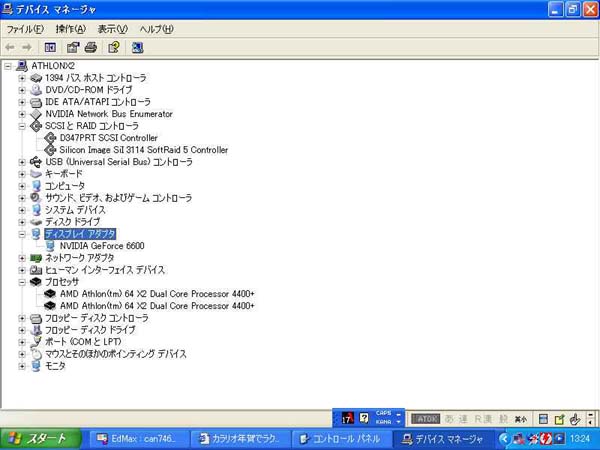This screenshot has width=600, height=450.
Task: Open the ヘルプ(H) menu
Action: [156, 29]
